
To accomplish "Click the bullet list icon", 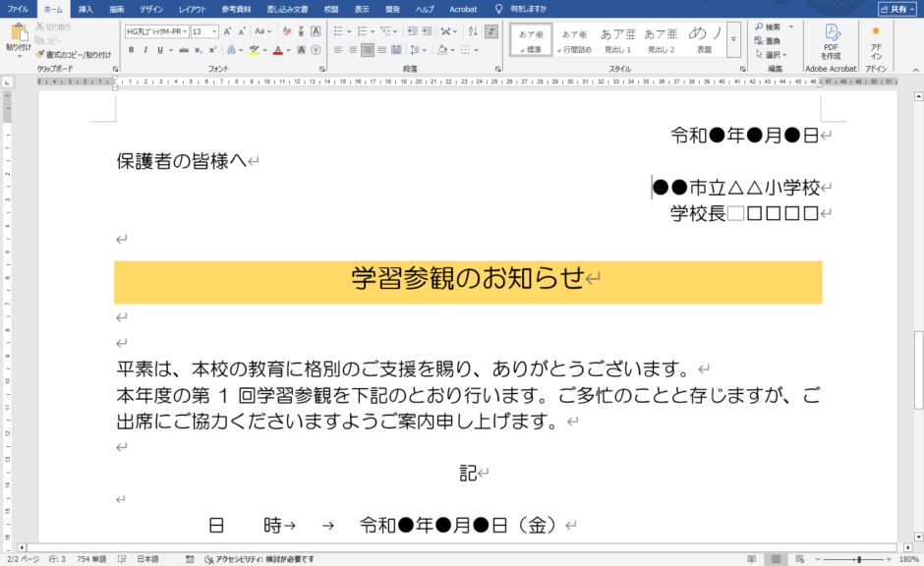I will (x=337, y=31).
